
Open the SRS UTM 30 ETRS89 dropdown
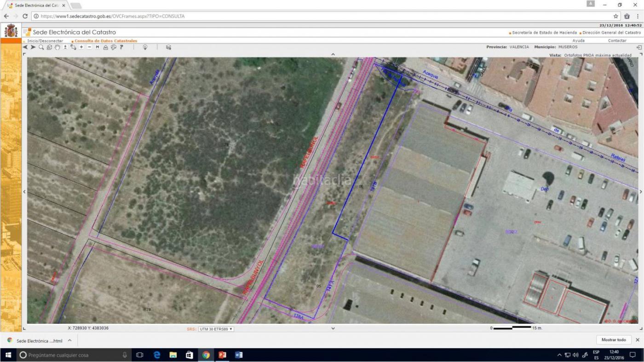tap(216, 329)
